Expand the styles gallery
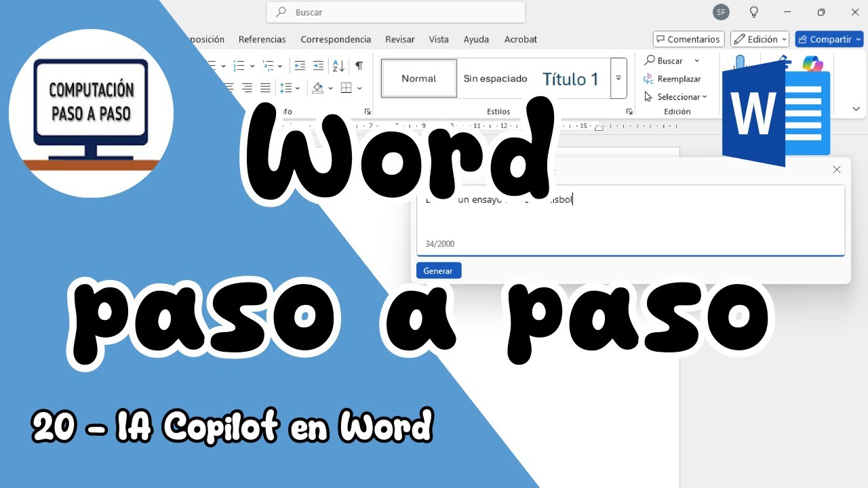868x488 pixels. pos(618,78)
